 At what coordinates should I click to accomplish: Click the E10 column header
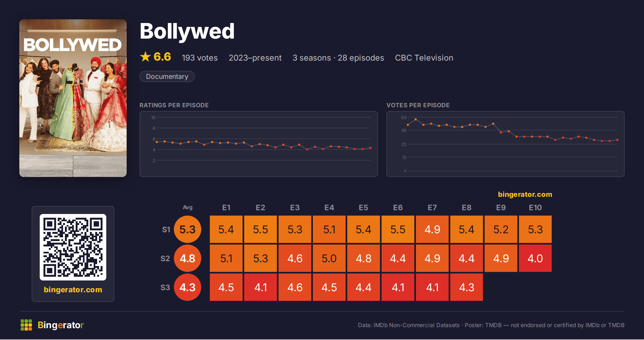tap(535, 208)
